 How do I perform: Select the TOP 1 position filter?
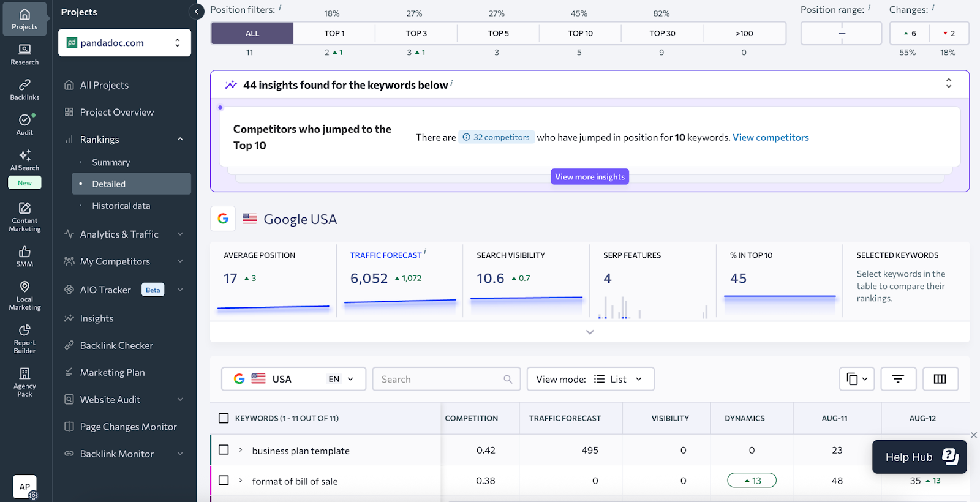(334, 33)
